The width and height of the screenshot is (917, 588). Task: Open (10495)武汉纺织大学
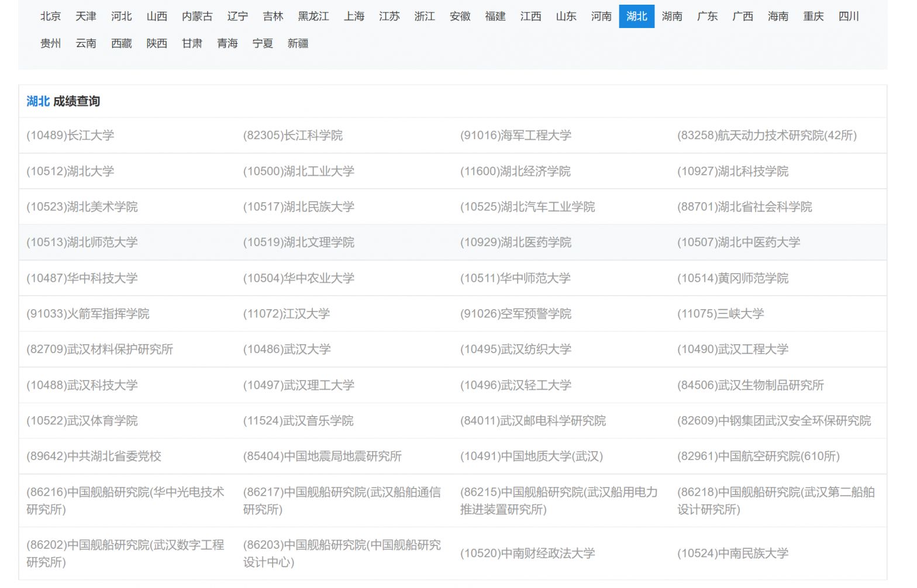tap(516, 350)
